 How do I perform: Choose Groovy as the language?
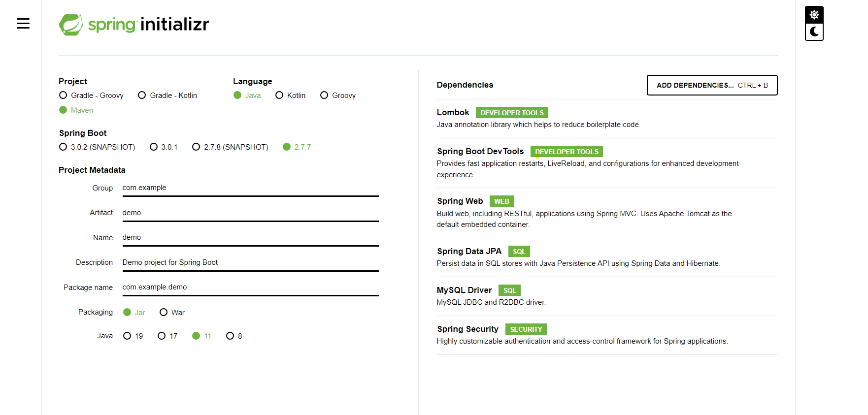(338, 95)
